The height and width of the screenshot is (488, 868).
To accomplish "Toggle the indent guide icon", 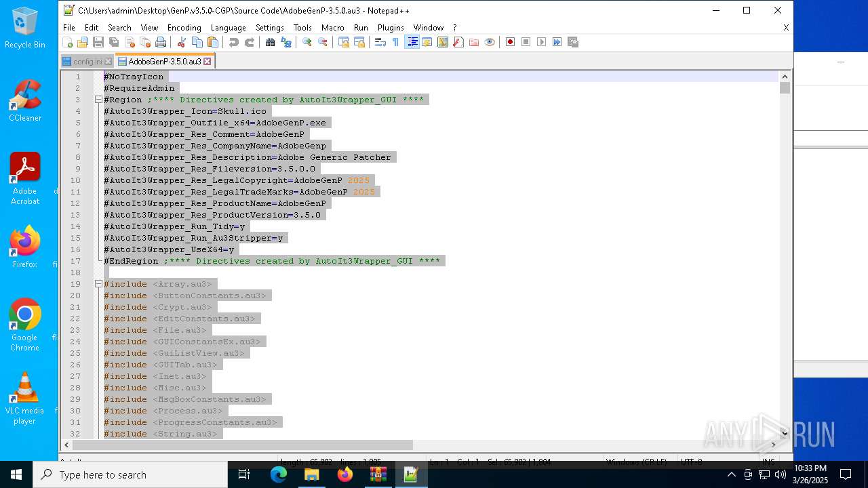I will coord(412,42).
